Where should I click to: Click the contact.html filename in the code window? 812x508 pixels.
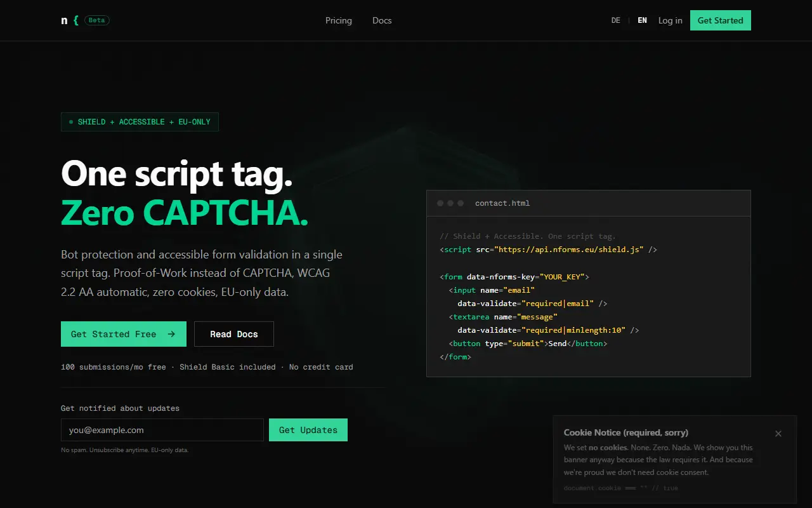click(502, 203)
